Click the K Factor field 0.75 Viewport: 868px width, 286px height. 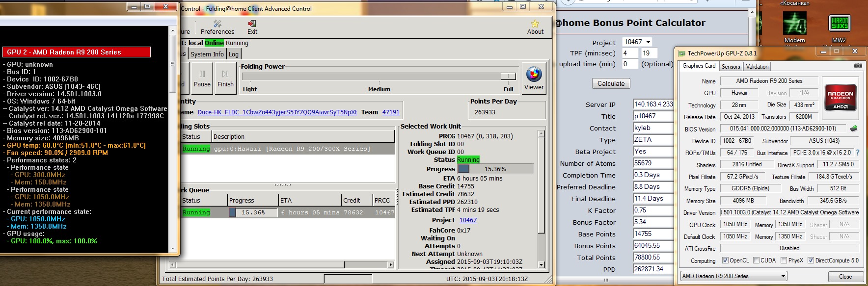pos(653,210)
